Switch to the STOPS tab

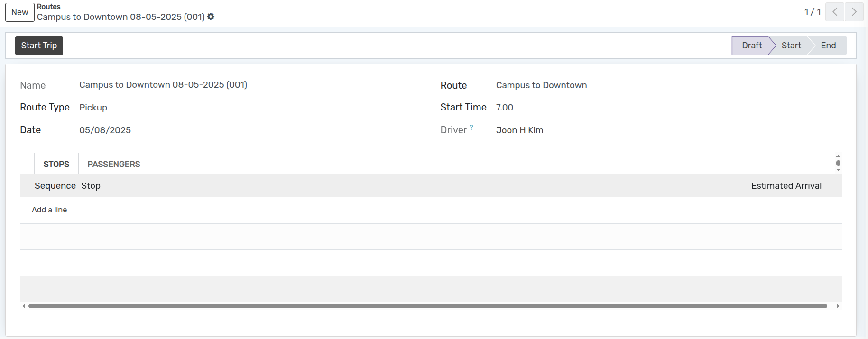point(56,164)
